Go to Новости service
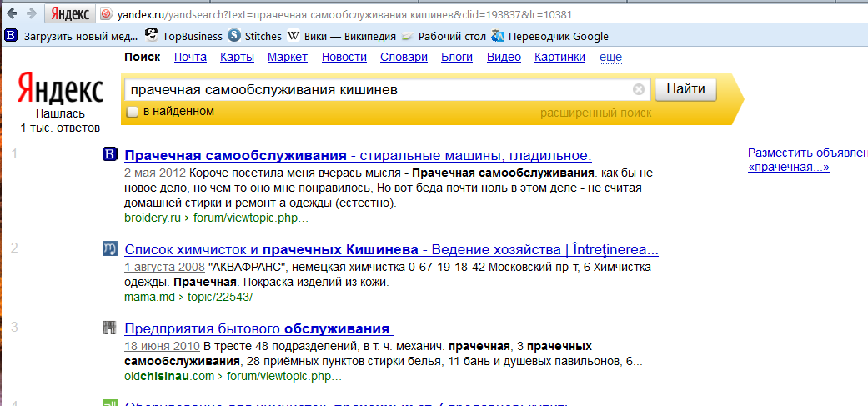Screen dimensions: 868x406 click(x=344, y=57)
